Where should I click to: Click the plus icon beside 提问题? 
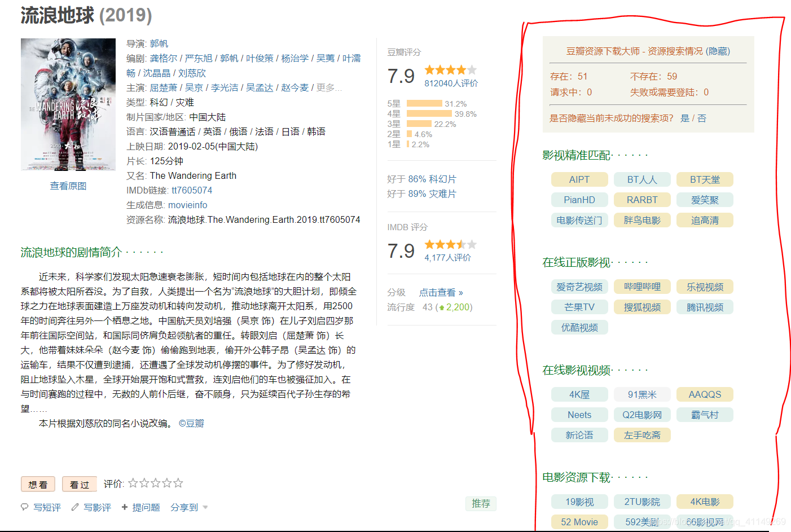[125, 507]
